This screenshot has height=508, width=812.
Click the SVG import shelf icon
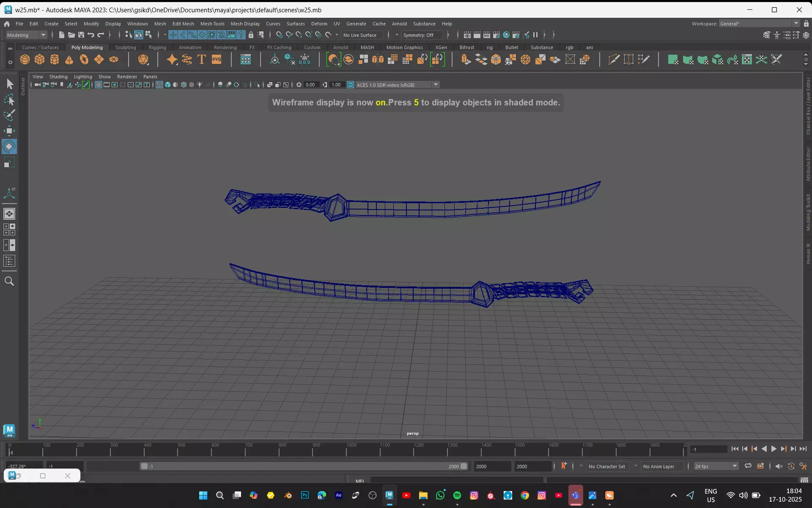pos(217,60)
